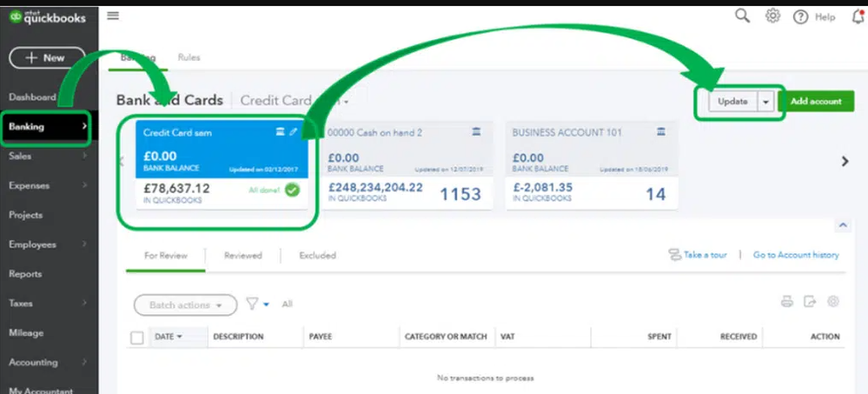Open the notifications bell

(x=858, y=17)
